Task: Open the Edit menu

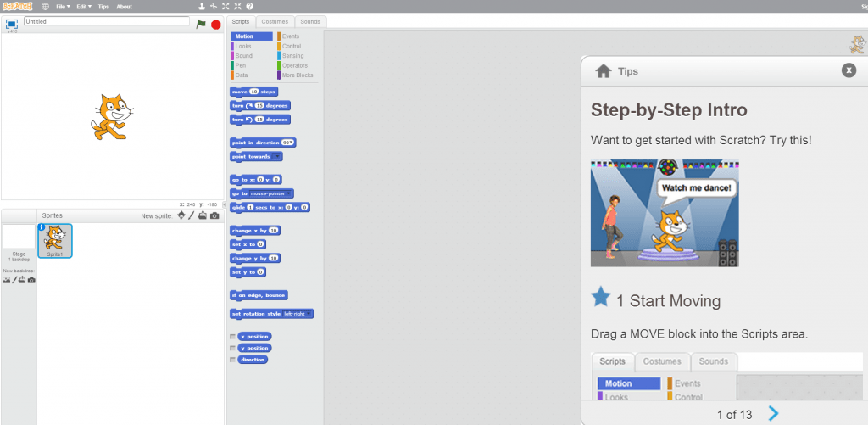Action: 84,7
